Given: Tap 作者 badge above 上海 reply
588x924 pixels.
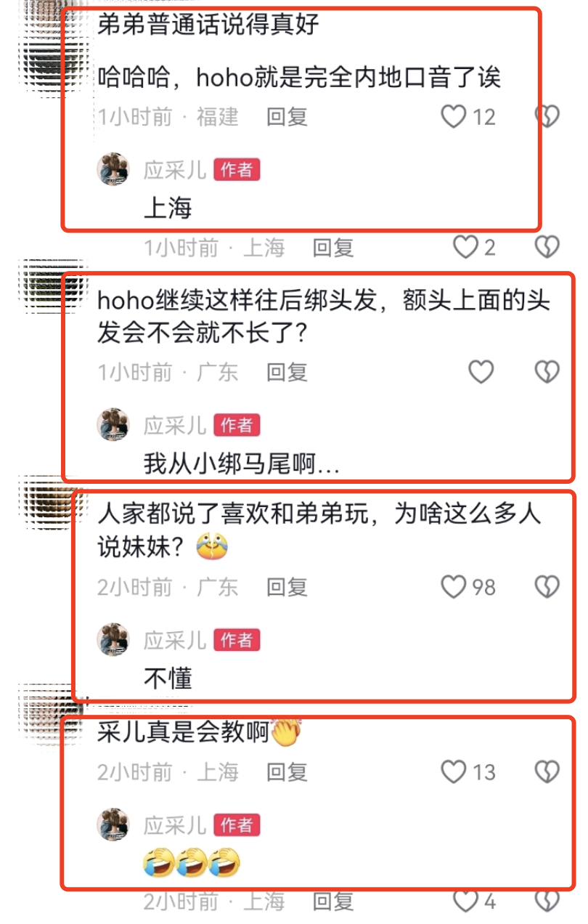Looking at the screenshot, I should point(237,170).
